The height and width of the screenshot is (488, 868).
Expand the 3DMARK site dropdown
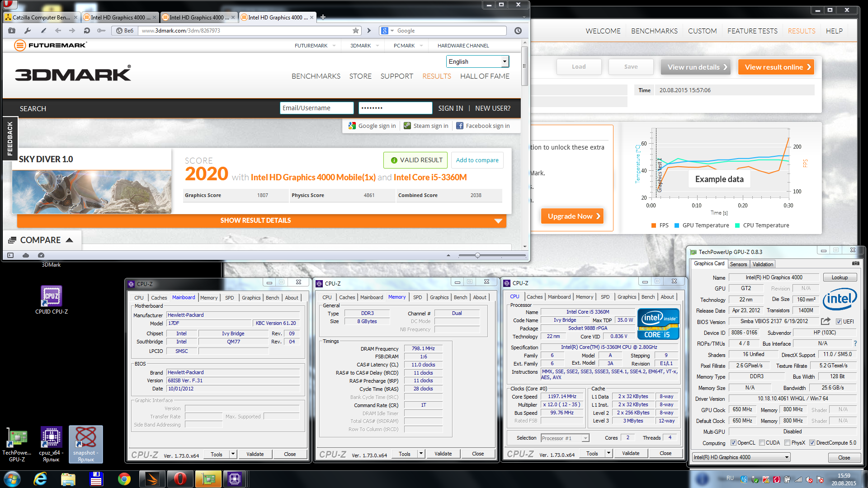coord(377,46)
